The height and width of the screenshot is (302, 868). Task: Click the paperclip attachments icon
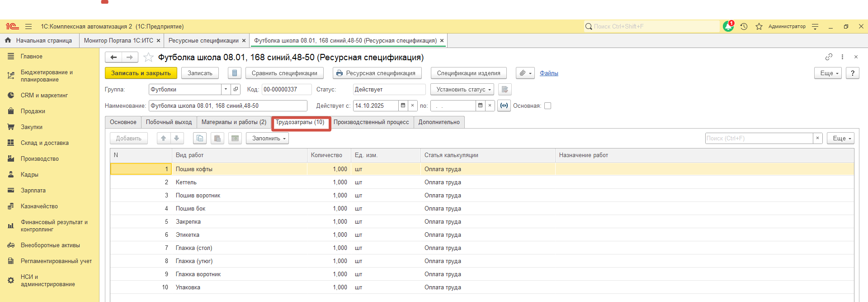click(x=525, y=73)
